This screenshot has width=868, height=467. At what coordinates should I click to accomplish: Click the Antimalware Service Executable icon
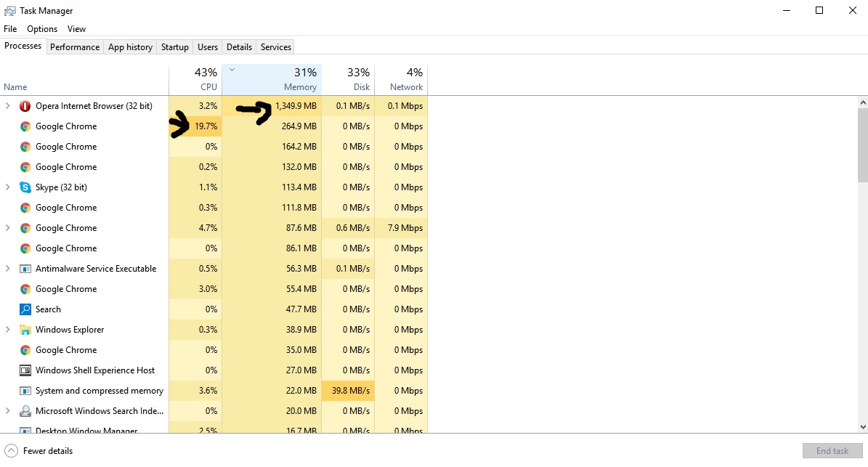tap(25, 268)
